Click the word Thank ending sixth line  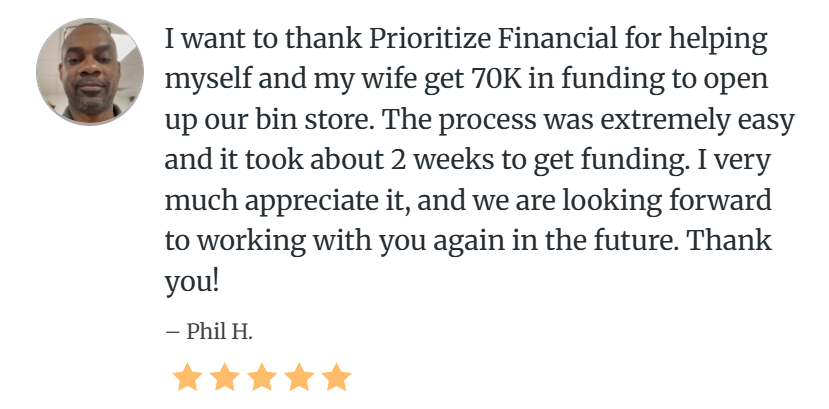[x=730, y=241]
